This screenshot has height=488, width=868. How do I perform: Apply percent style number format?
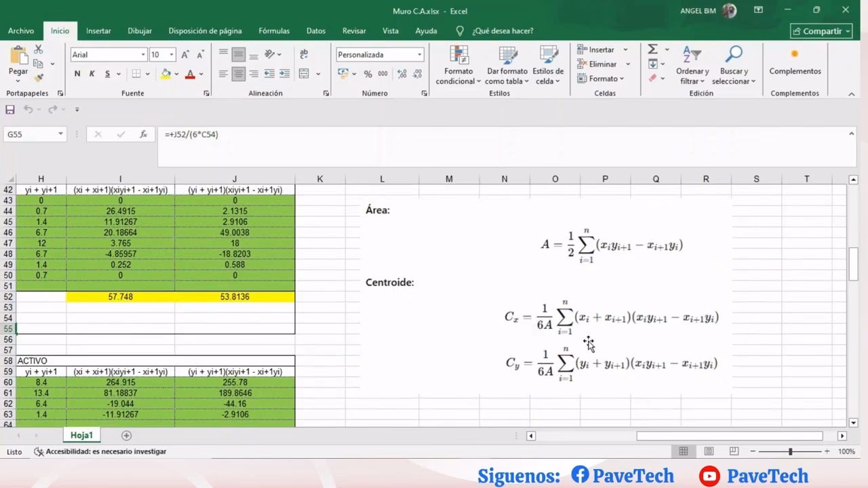point(368,74)
